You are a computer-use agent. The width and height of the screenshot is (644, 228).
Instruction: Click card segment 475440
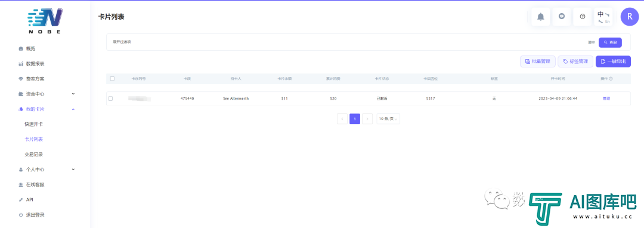pyautogui.click(x=187, y=98)
